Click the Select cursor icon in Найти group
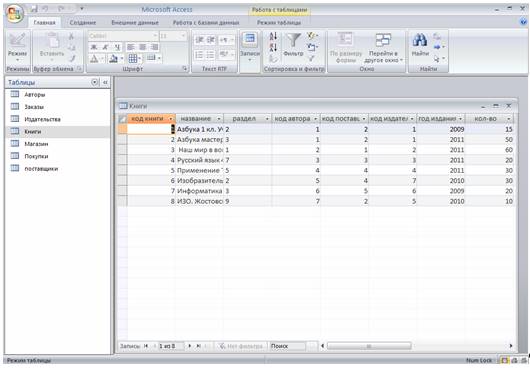The height and width of the screenshot is (368, 530). (439, 59)
